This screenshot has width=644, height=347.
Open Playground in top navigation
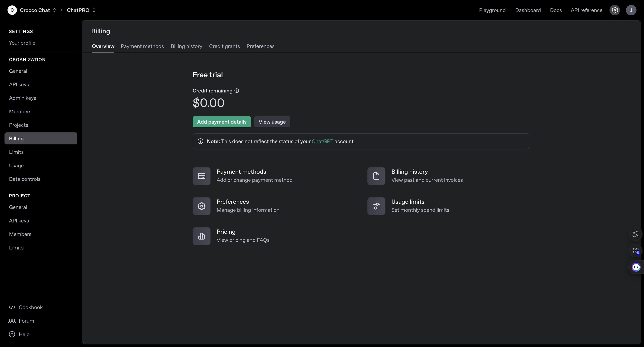pyautogui.click(x=492, y=10)
